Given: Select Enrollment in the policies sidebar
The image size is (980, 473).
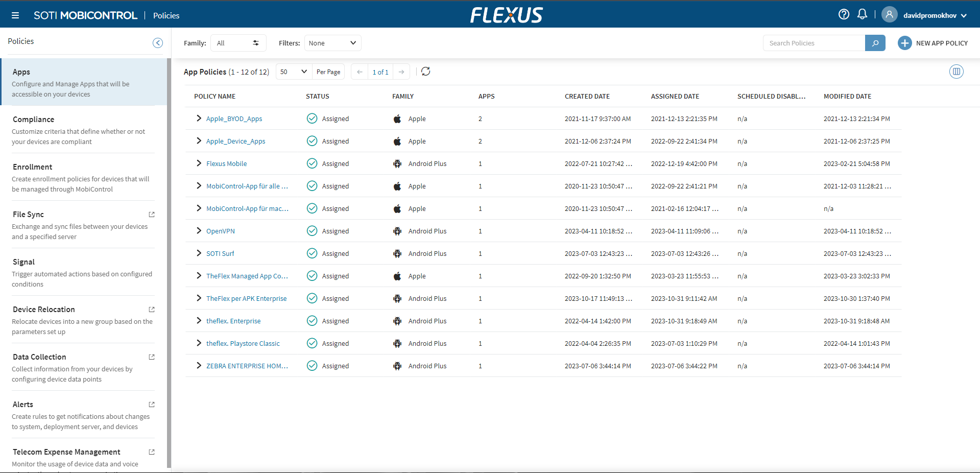Looking at the screenshot, I should [33, 167].
